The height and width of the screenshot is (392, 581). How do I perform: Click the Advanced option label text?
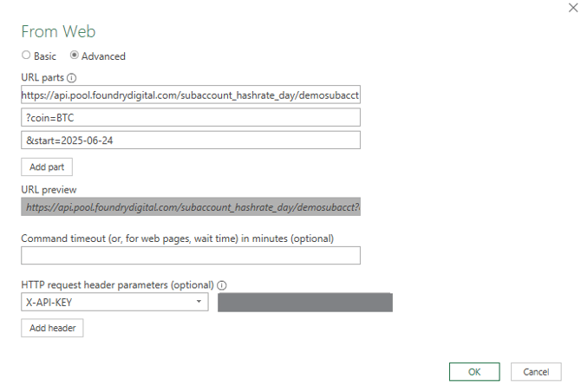click(x=103, y=56)
